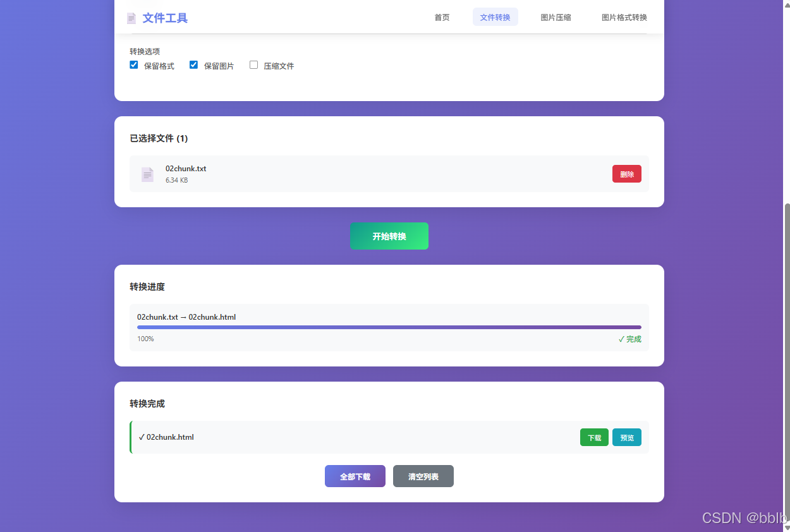
Task: Uncheck the 保留图片 option
Action: pyautogui.click(x=193, y=64)
